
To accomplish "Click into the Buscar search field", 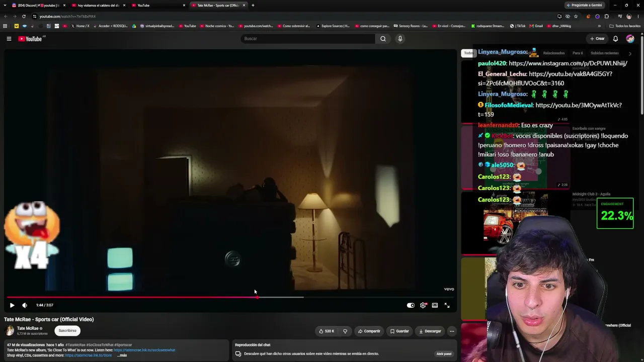I will 307,39.
